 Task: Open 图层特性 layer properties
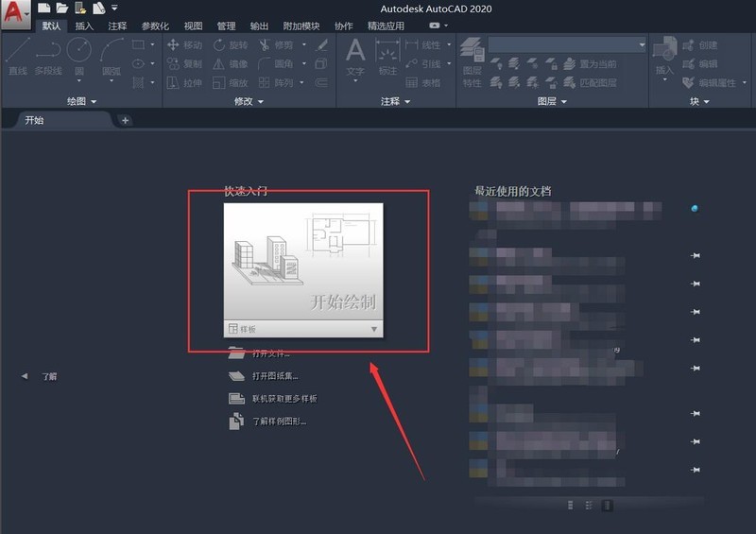[x=472, y=62]
